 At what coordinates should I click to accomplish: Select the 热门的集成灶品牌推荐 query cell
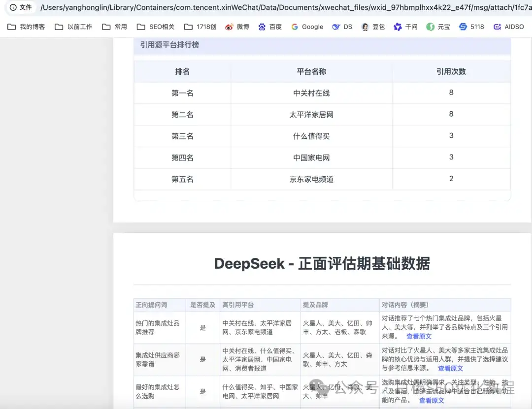160,327
